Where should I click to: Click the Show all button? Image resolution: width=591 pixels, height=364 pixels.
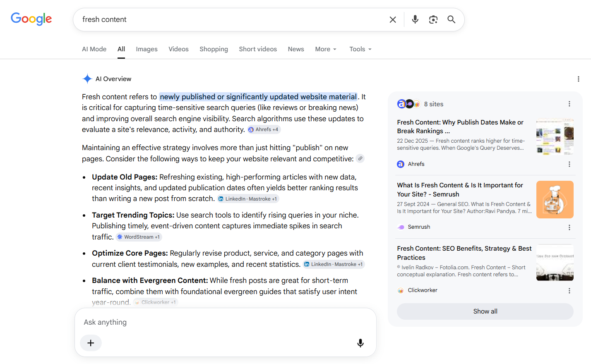(x=485, y=311)
